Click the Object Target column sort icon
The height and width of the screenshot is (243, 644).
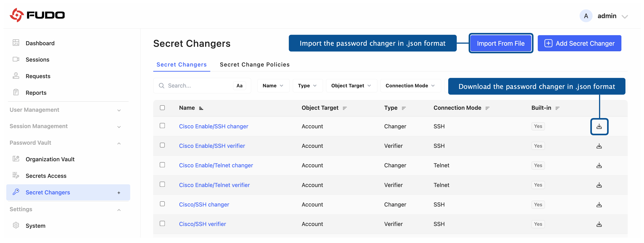[345, 108]
